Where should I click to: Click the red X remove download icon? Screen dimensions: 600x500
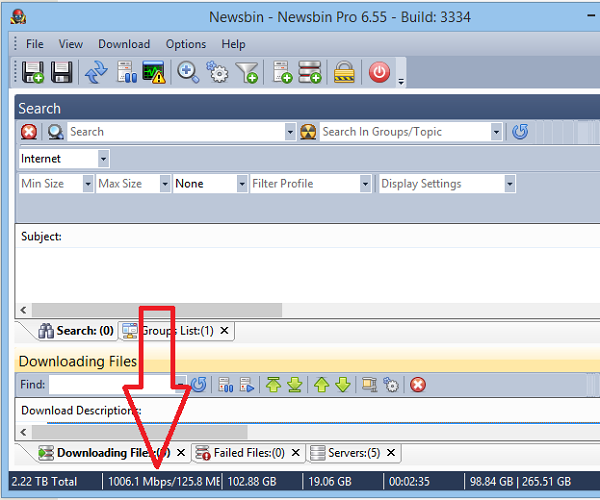(x=418, y=384)
